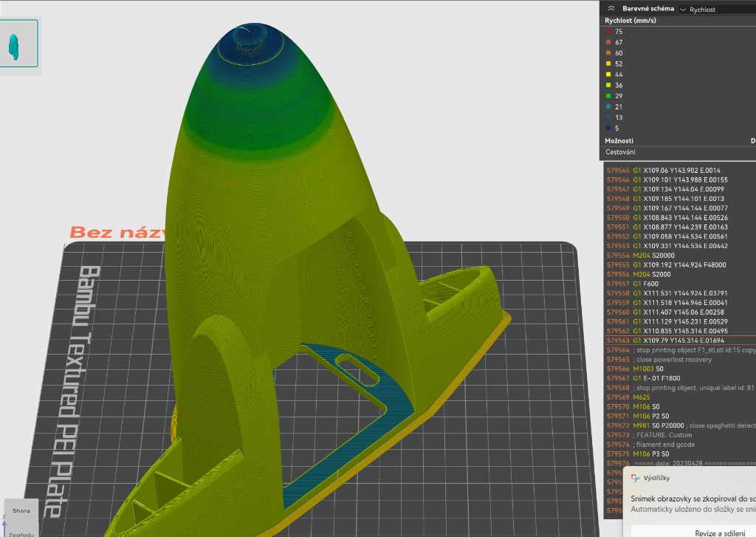Click the Zepředu face of view cube

[20, 532]
